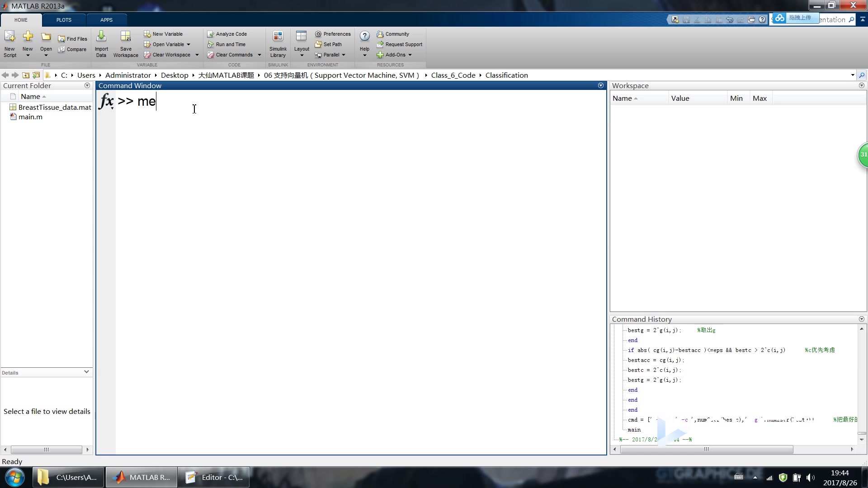Switch to the PLOTS tab
The height and width of the screenshot is (488, 868).
pos(64,20)
